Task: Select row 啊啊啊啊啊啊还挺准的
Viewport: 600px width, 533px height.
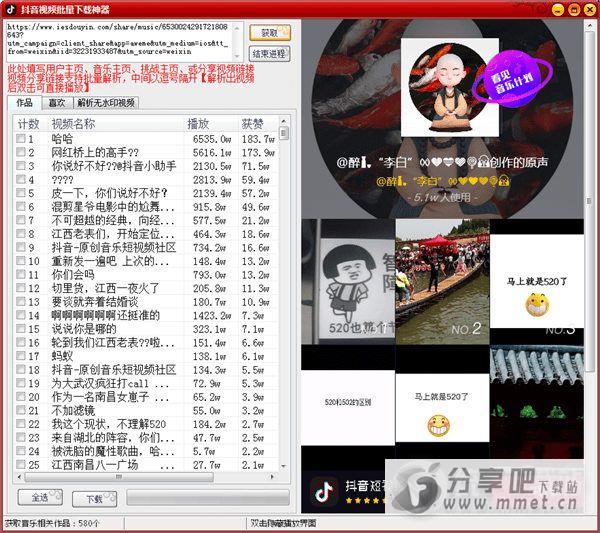Action: click(147, 315)
